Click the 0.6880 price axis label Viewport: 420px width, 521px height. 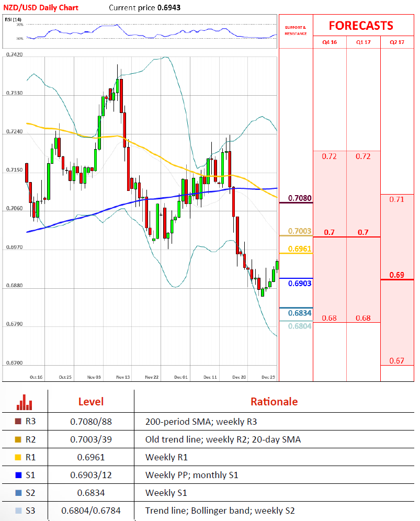tap(14, 286)
